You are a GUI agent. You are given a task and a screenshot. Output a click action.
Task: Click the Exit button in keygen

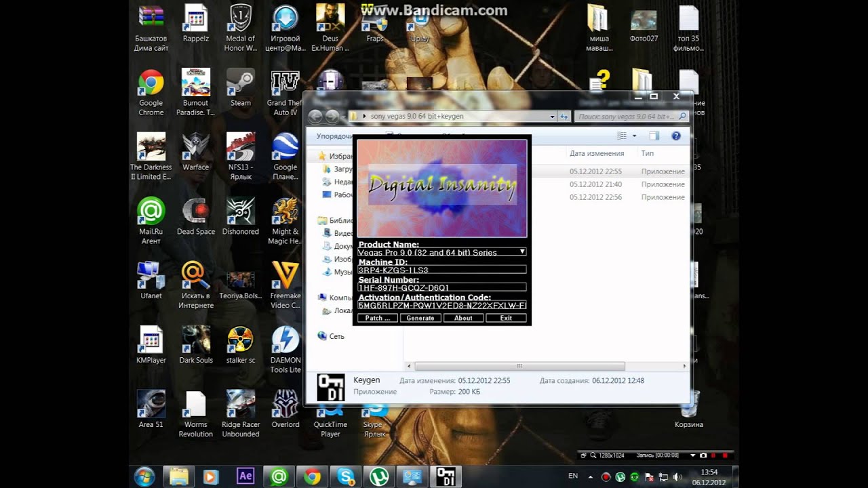[x=506, y=318]
